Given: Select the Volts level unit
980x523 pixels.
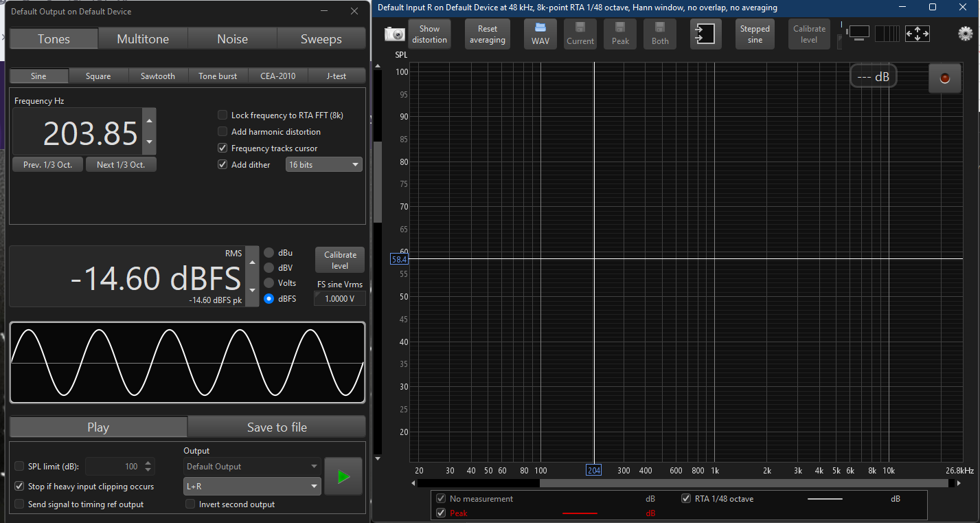Looking at the screenshot, I should tap(269, 283).
